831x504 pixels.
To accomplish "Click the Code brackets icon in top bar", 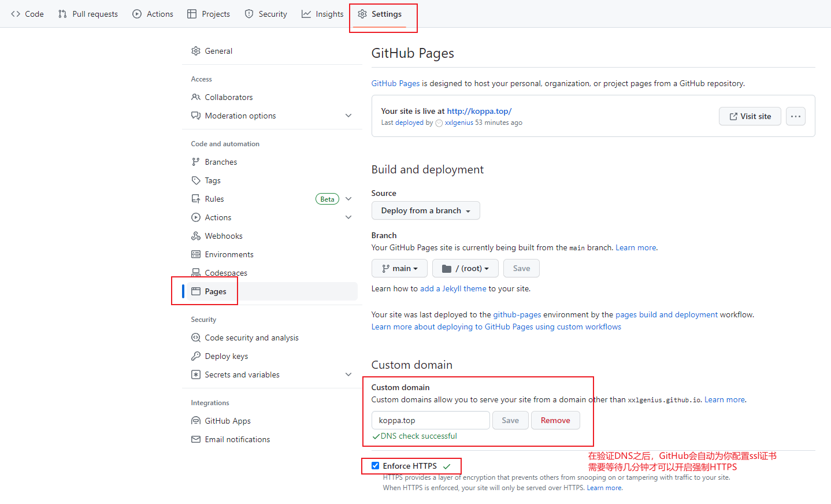I will click(16, 14).
